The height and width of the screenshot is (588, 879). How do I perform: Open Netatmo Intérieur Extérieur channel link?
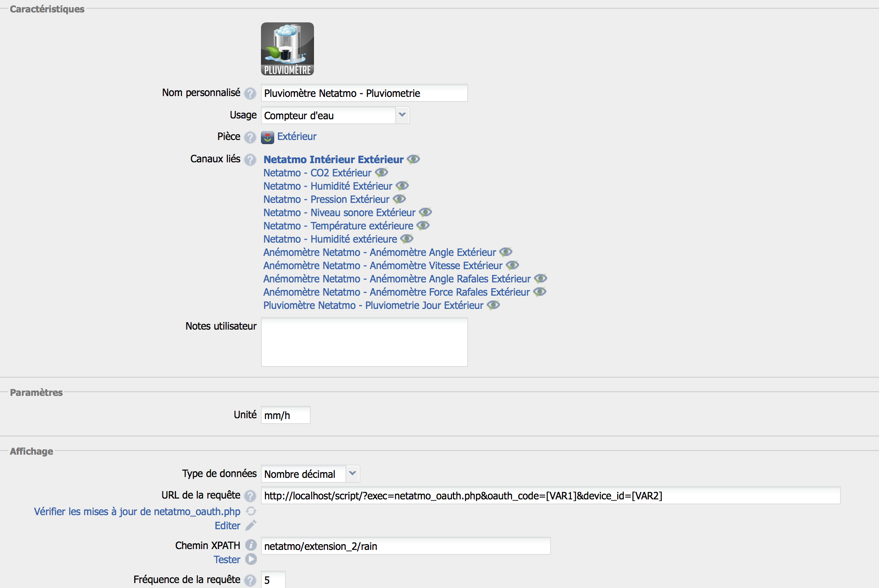point(333,159)
